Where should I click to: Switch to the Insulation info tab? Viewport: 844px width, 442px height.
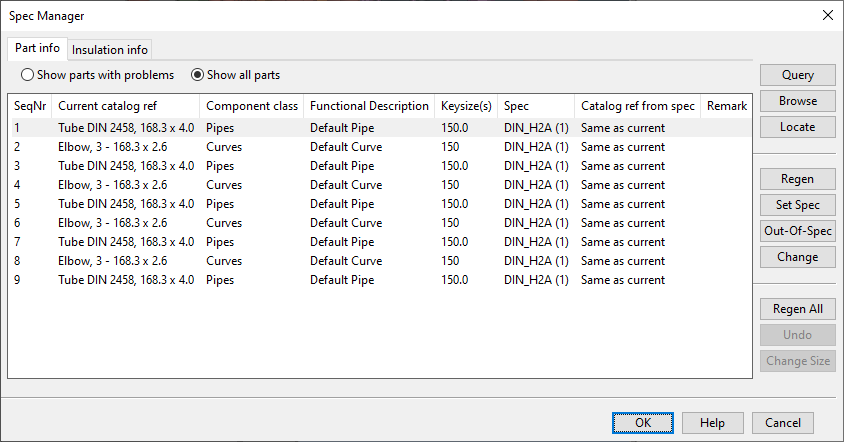(x=110, y=49)
